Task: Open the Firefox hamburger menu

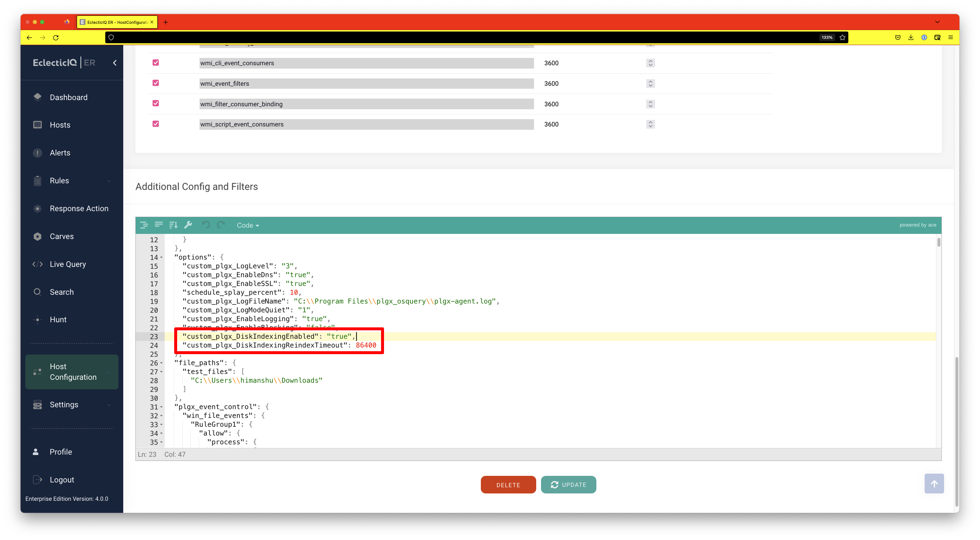Action: 950,37
